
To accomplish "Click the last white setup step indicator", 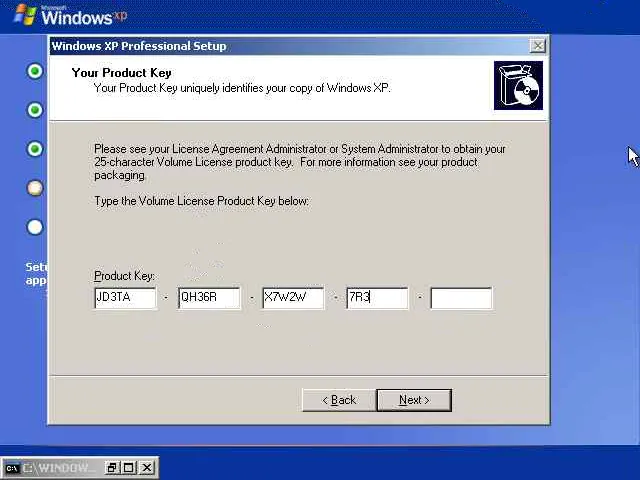I will click(35, 227).
